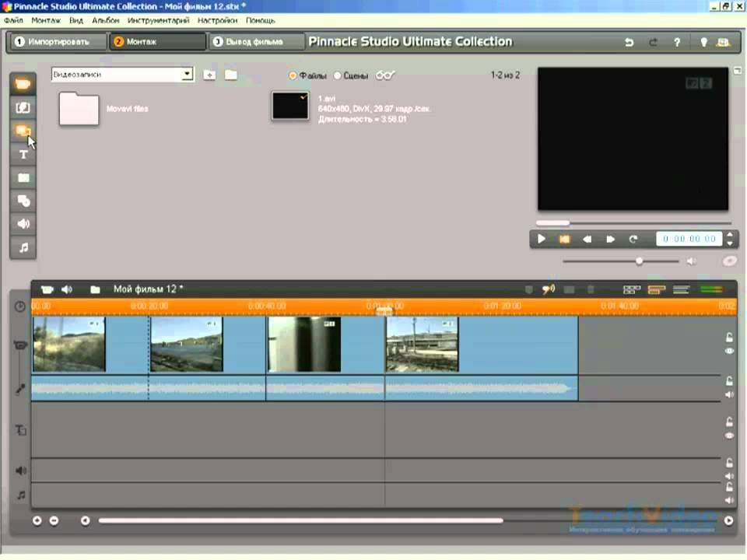The width and height of the screenshot is (747, 560).
Task: Zoom out timeline with minus button
Action: 54,521
